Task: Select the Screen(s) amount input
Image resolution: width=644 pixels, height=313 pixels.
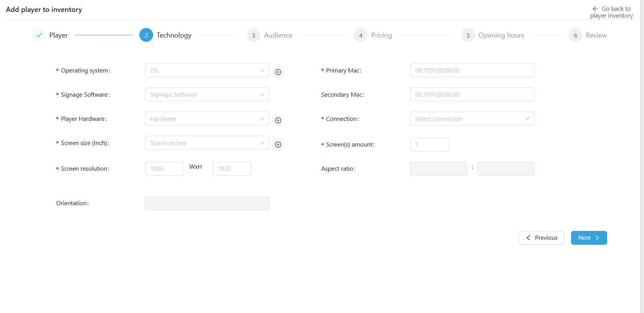Action: click(429, 145)
